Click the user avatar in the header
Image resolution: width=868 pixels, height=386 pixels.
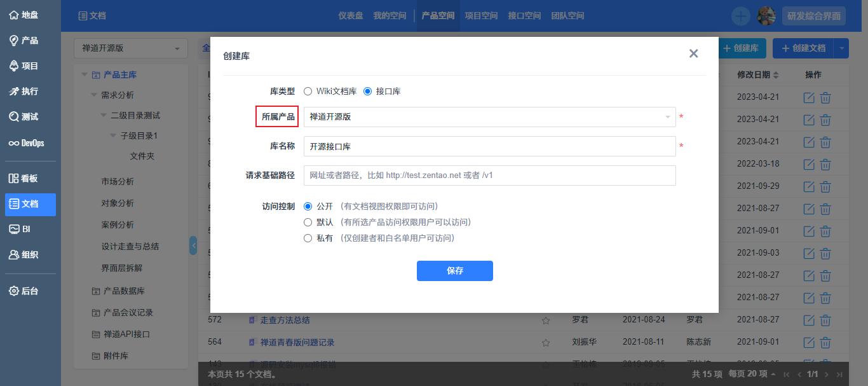coord(767,16)
